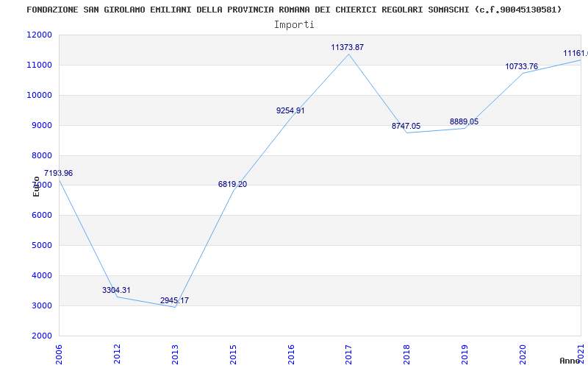Click the 6000 y-axis tick label

[41, 216]
